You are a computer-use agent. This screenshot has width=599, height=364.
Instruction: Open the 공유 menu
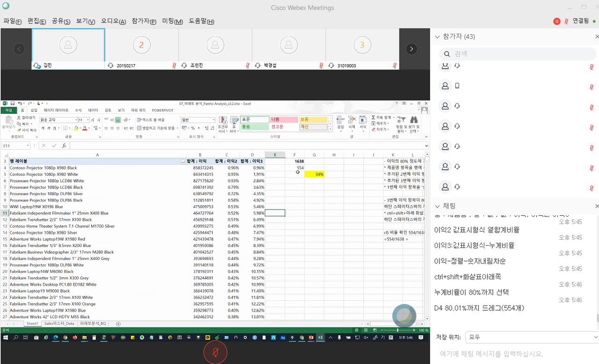[x=61, y=21]
